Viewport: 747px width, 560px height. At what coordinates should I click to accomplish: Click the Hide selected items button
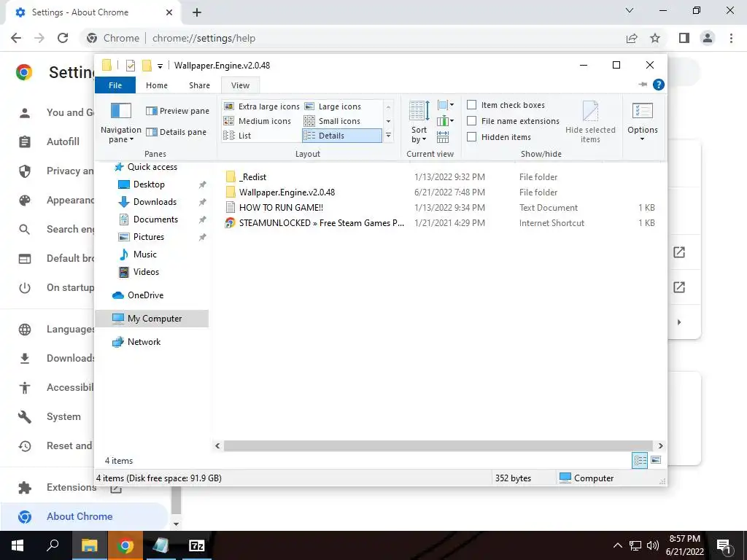590,122
